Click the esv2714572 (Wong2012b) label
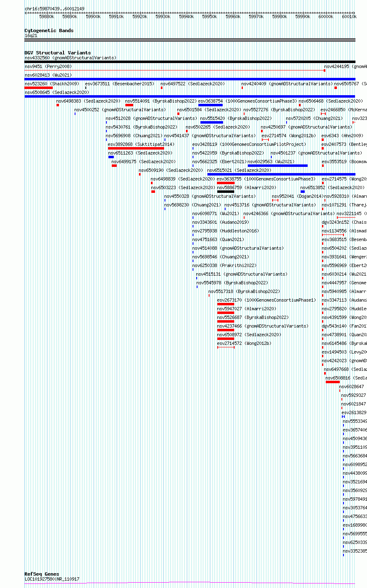 point(244,343)
